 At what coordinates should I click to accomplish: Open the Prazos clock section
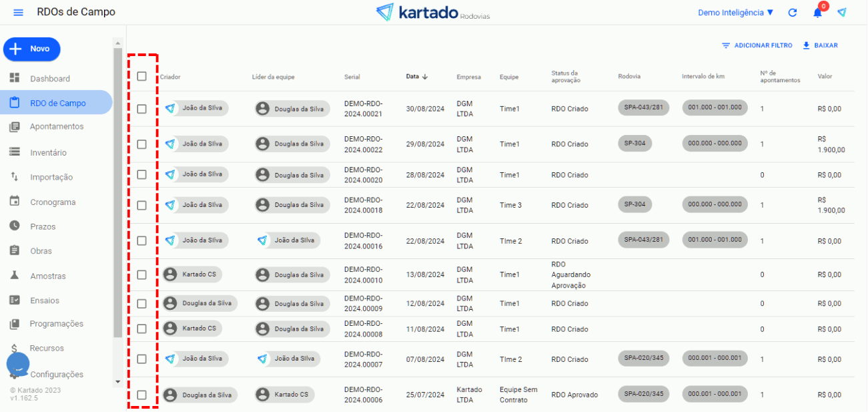[43, 227]
